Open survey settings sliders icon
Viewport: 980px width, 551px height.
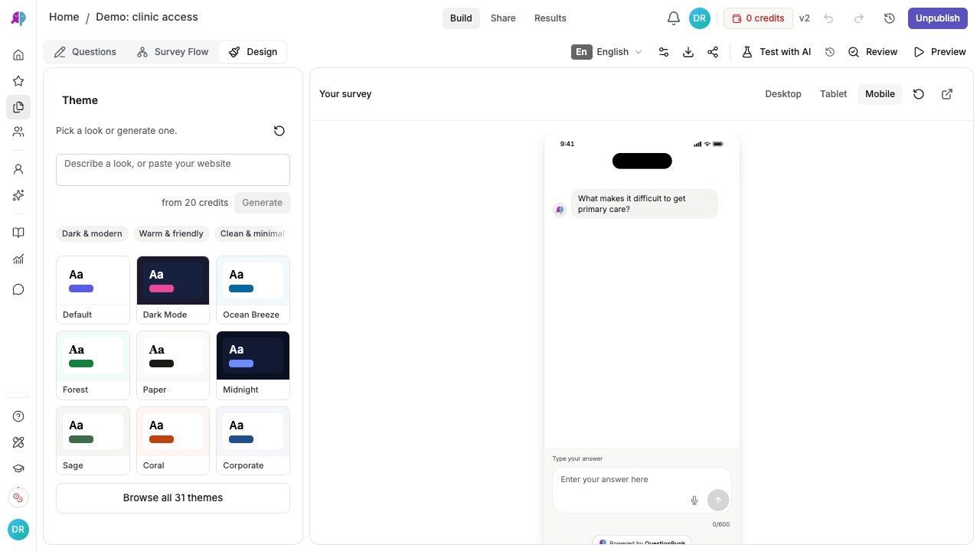[664, 52]
